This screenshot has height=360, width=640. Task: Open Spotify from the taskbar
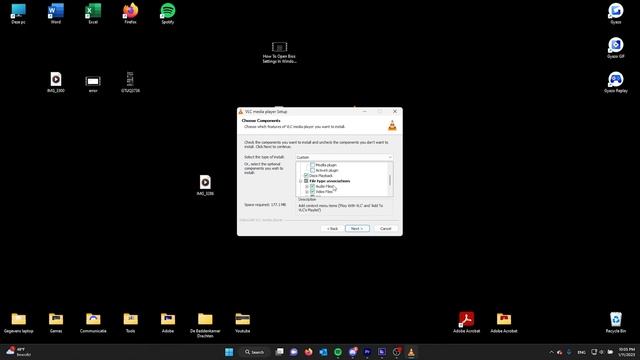pyautogui.click(x=338, y=352)
